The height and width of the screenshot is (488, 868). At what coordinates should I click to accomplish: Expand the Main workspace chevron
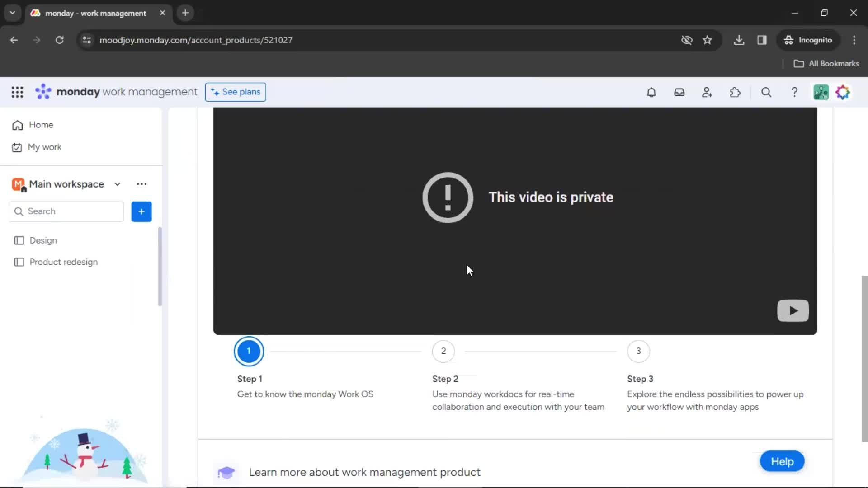118,184
